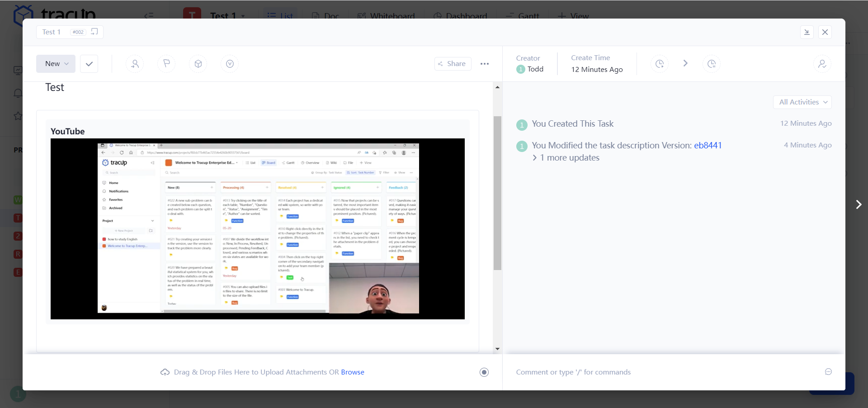This screenshot has height=408, width=868.
Task: Export the task using the download icon
Action: (807, 32)
